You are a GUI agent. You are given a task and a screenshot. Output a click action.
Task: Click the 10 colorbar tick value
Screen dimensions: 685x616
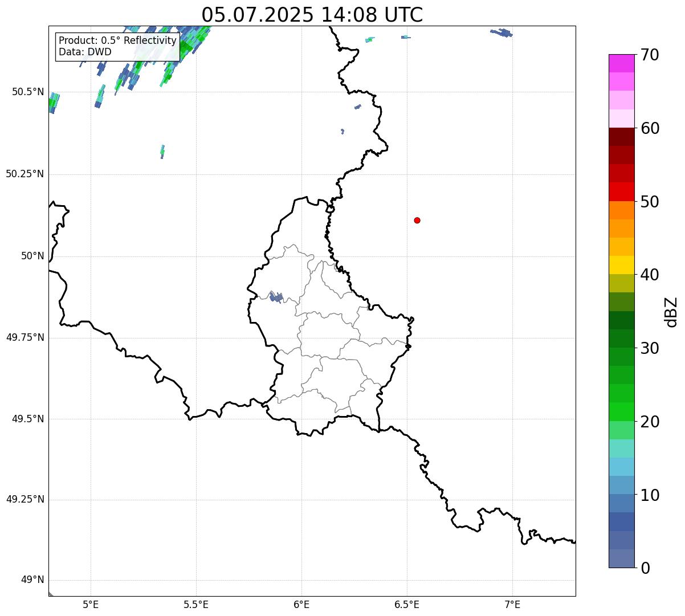(x=650, y=495)
